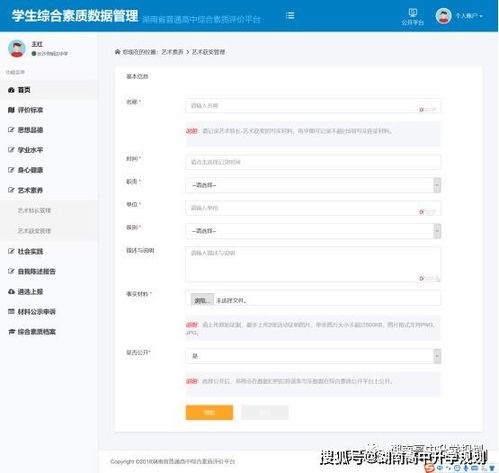Screen dimensions: 499x473
Task: Click the graduation cap icon beside 综合素质档案
Action: pyautogui.click(x=11, y=332)
